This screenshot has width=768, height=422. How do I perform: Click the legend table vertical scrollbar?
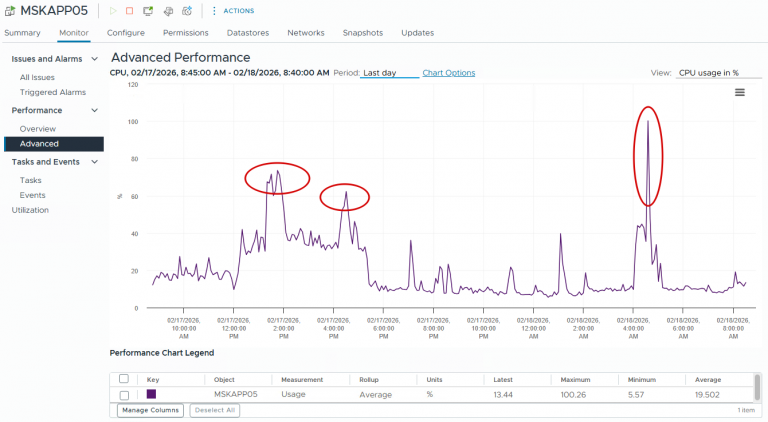(x=758, y=387)
